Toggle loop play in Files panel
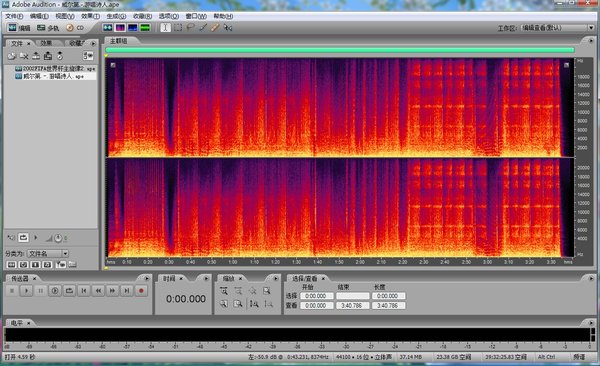This screenshot has height=366, width=600. pyautogui.click(x=23, y=238)
